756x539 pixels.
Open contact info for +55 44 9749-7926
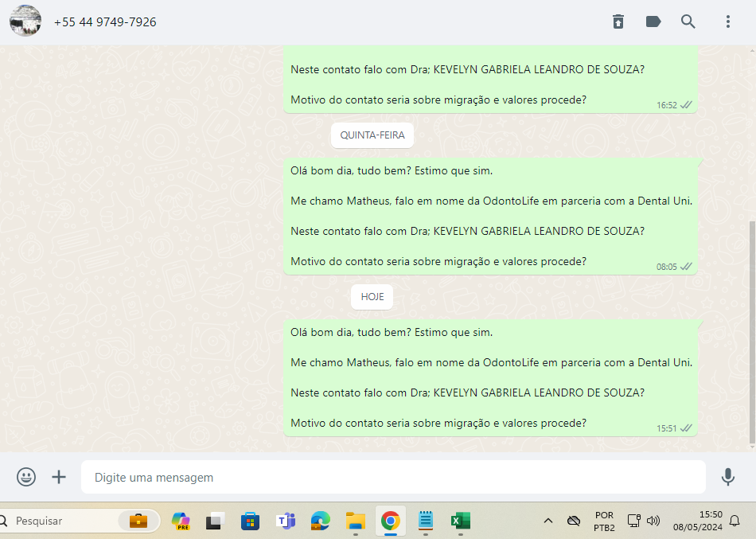105,22
